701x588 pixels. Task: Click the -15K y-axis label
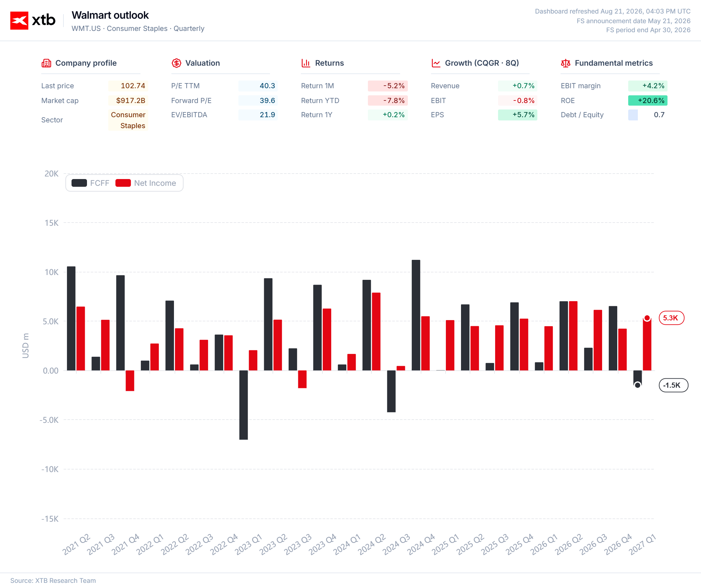click(50, 519)
